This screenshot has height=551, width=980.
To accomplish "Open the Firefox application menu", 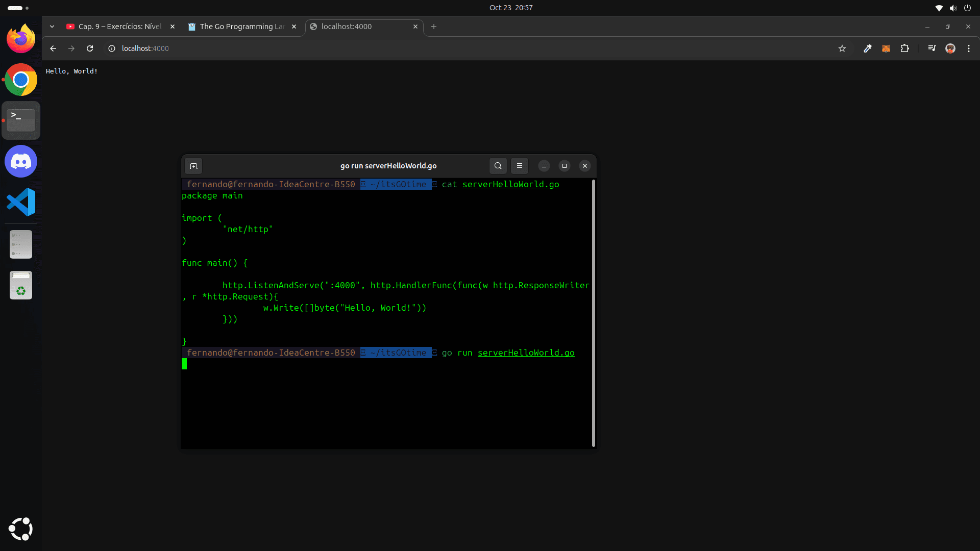I will pyautogui.click(x=968, y=48).
